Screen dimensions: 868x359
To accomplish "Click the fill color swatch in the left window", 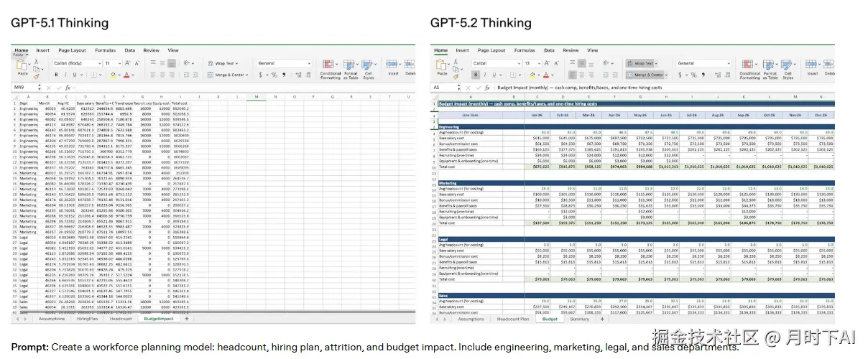I will pyautogui.click(x=113, y=75).
